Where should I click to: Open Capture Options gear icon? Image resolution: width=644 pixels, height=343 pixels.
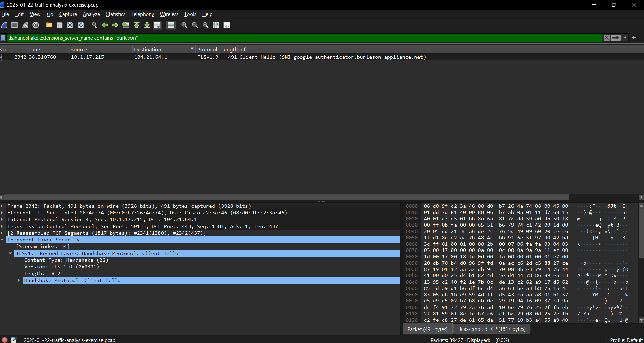36,25
